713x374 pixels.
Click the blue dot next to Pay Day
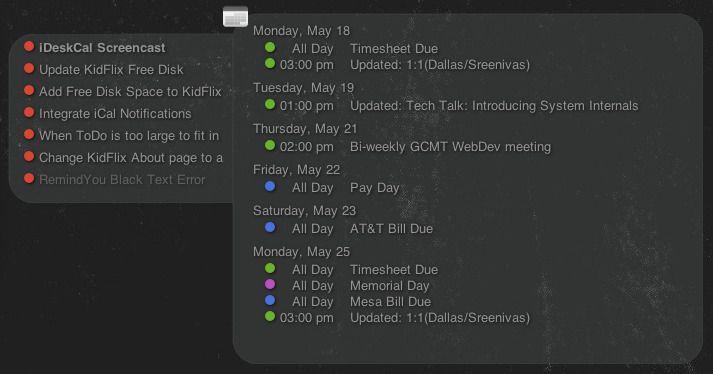tap(270, 186)
